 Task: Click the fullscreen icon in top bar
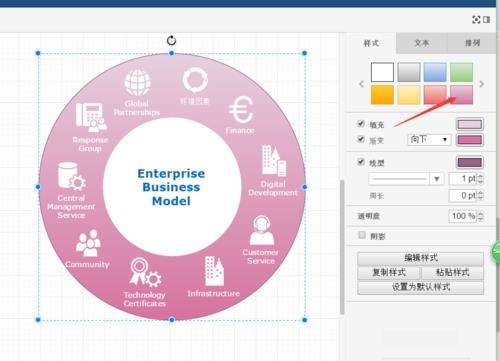point(476,20)
